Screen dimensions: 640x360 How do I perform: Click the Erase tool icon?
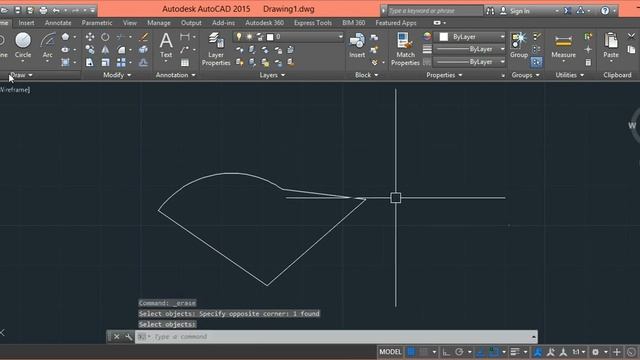pyautogui.click(x=144, y=37)
